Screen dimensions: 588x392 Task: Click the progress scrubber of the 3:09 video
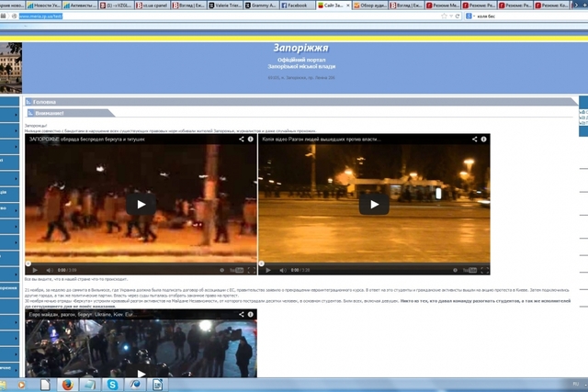coord(28,263)
